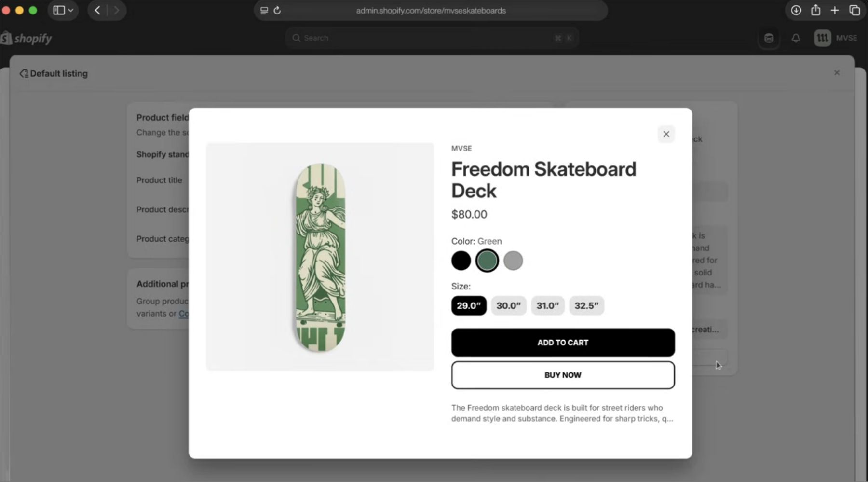This screenshot has height=482, width=868.
Task: Go back with the browser back arrow
Action: tap(97, 11)
